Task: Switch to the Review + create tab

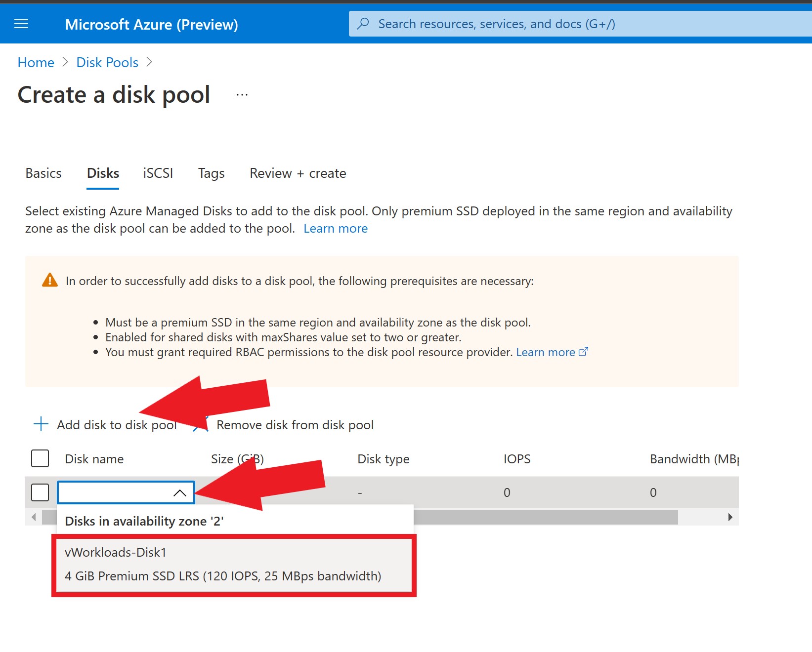Action: click(298, 173)
